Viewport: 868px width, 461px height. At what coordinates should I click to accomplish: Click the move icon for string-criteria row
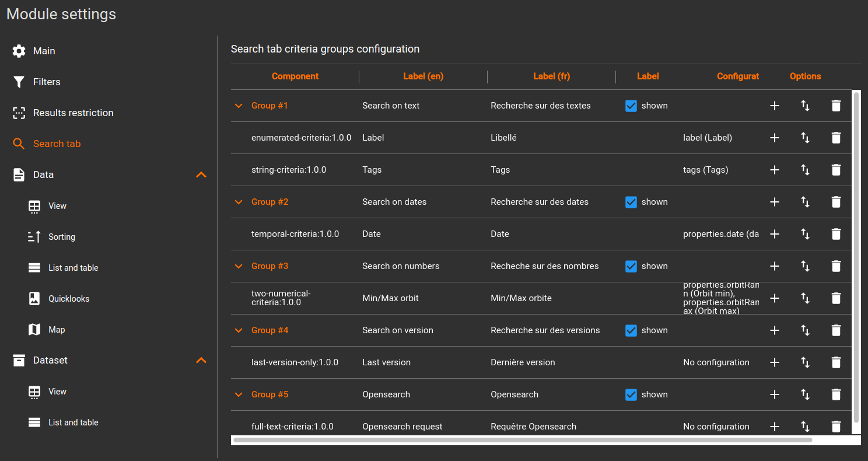[x=806, y=170]
